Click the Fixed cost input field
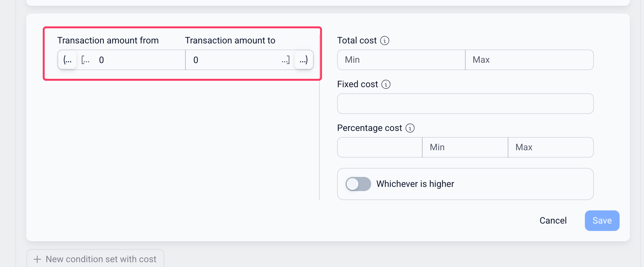The width and height of the screenshot is (644, 267). (465, 104)
